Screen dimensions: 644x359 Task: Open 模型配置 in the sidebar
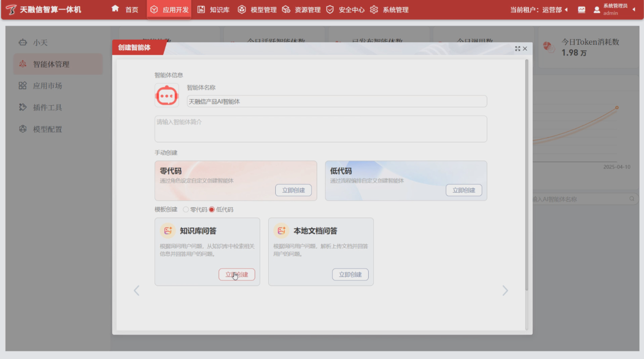pyautogui.click(x=47, y=129)
